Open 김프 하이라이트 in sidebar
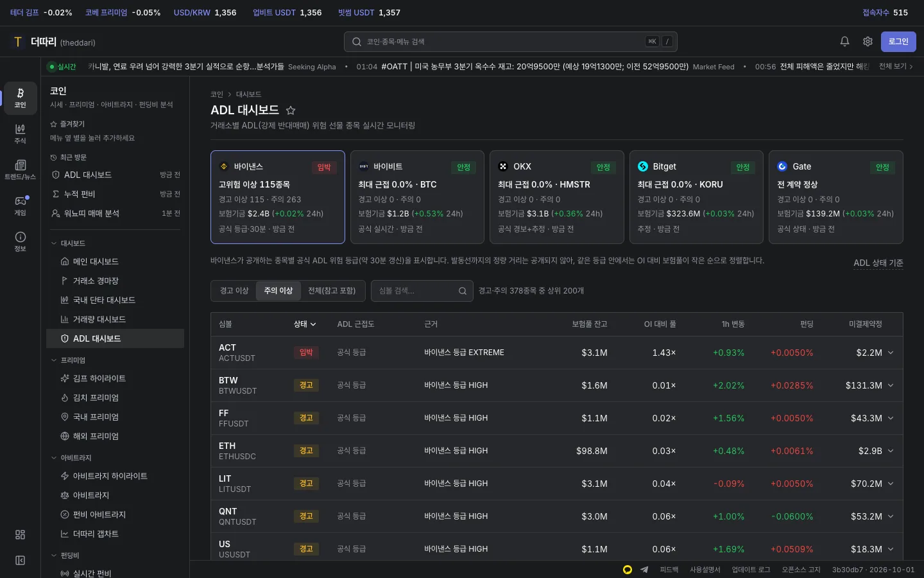The height and width of the screenshot is (578, 924). point(116,378)
